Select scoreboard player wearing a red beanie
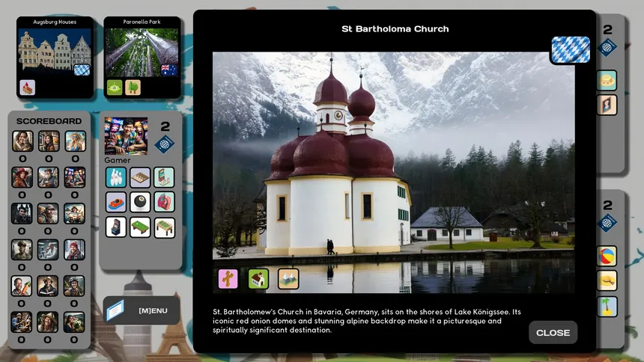 point(74,250)
